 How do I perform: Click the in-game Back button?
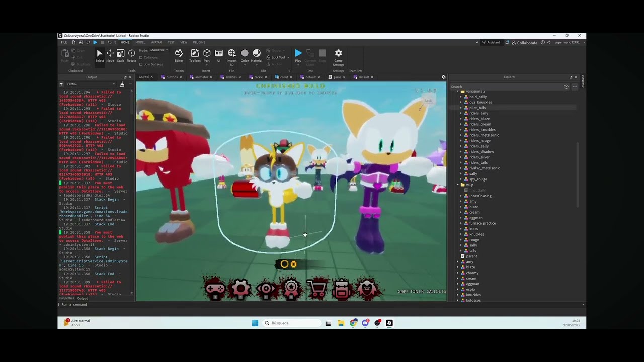(428, 101)
